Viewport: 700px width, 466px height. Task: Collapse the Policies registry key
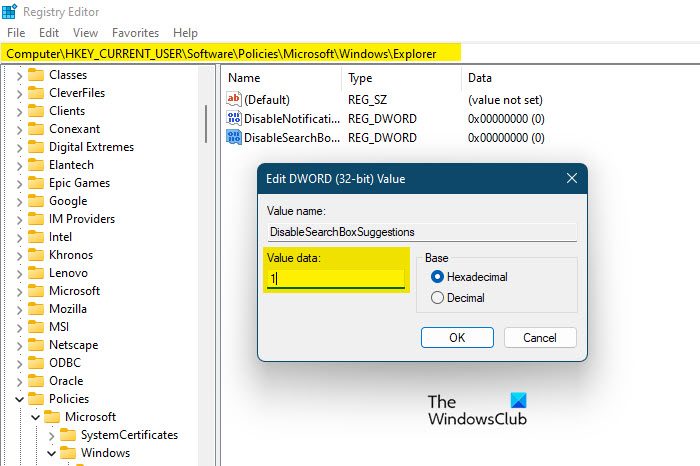18,399
